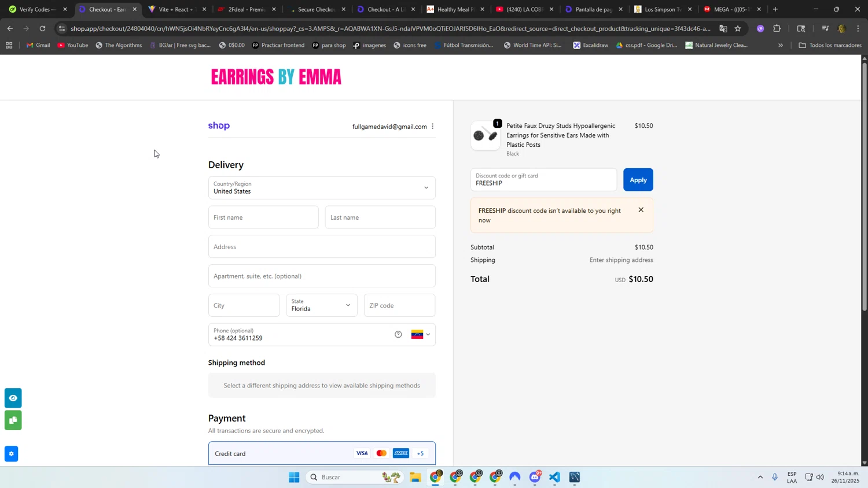Open the blue gear settings overlay icon
This screenshot has height=488, width=868.
[x=11, y=454]
